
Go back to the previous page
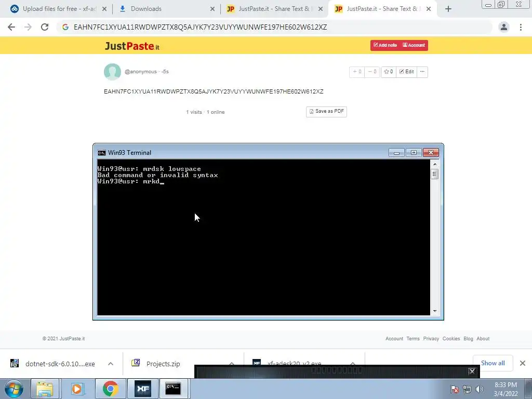pyautogui.click(x=11, y=27)
